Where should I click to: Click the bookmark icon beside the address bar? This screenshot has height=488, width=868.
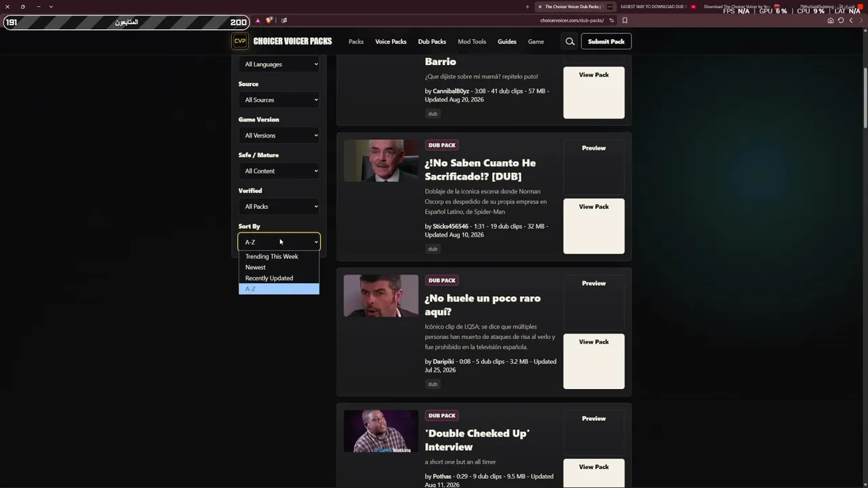click(x=625, y=20)
